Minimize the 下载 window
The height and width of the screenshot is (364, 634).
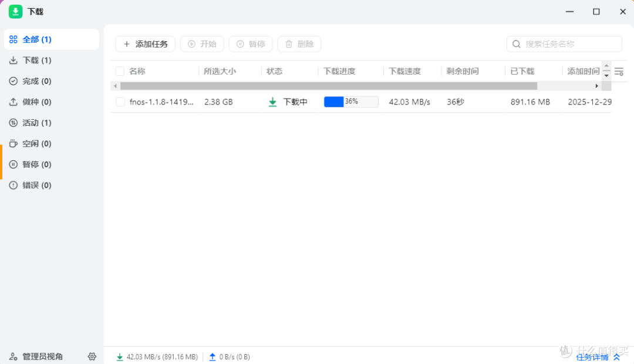[569, 12]
